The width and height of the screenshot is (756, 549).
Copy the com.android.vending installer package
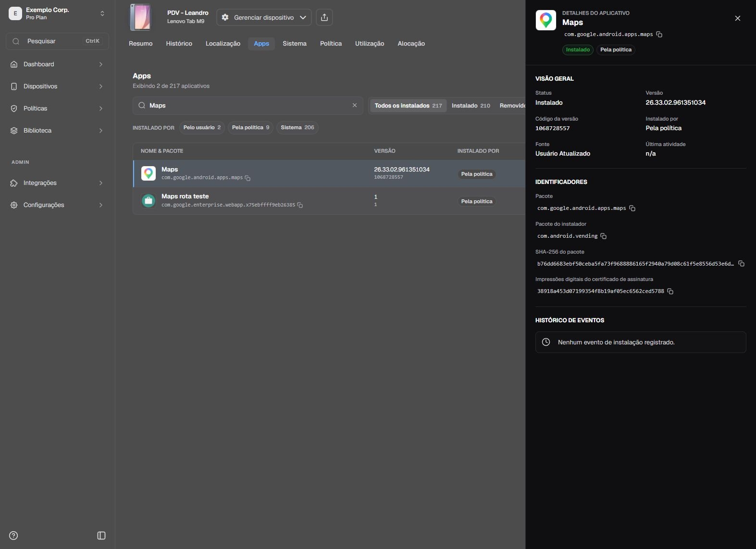(x=604, y=236)
